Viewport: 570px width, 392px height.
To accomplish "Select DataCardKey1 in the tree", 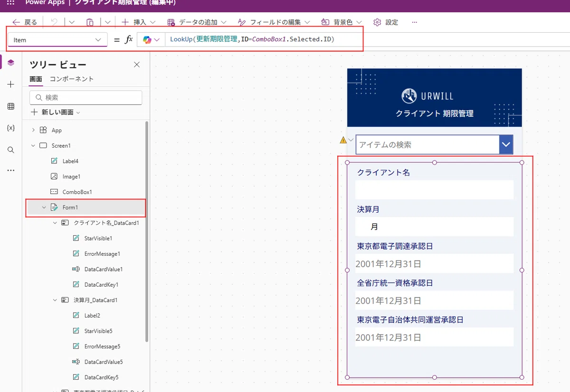I will pos(101,285).
